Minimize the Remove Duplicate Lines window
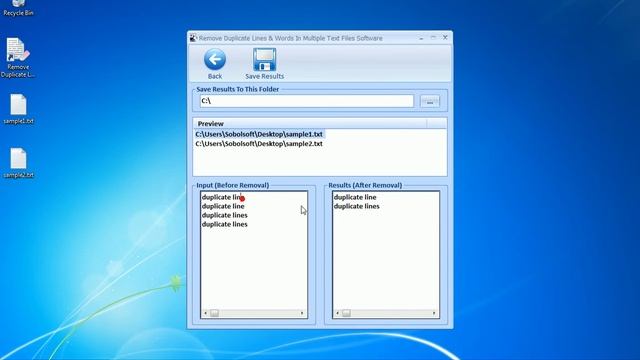 click(421, 38)
